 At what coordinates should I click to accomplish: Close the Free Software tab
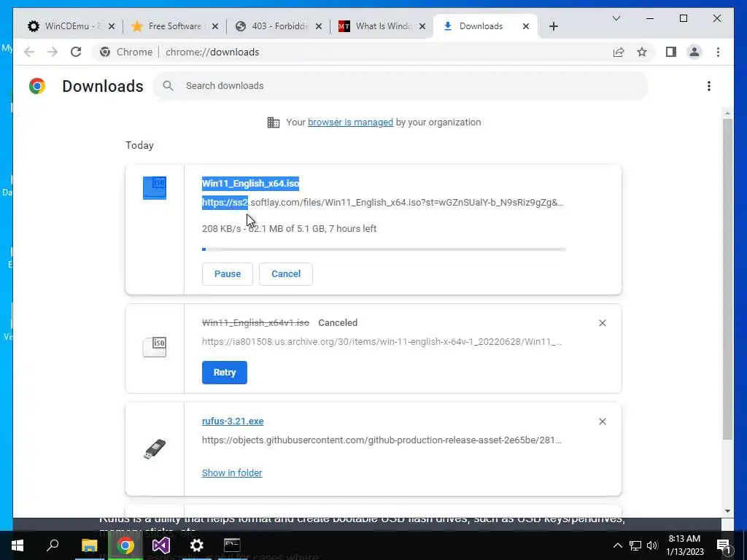(x=215, y=26)
